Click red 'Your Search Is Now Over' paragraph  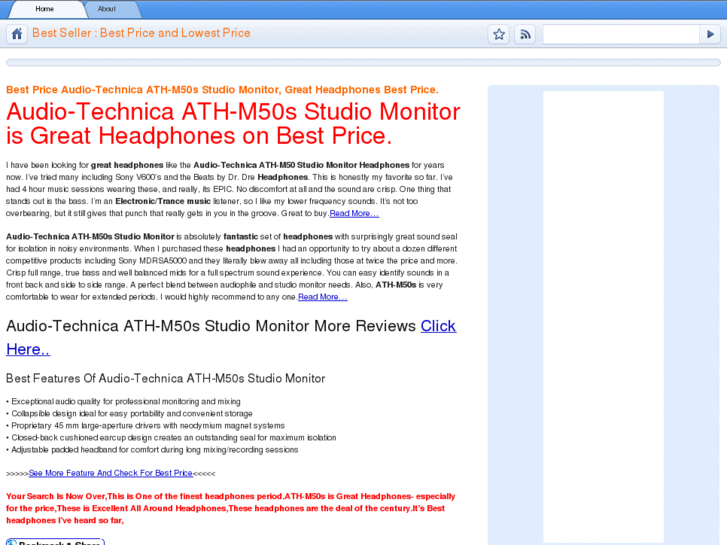(230, 508)
